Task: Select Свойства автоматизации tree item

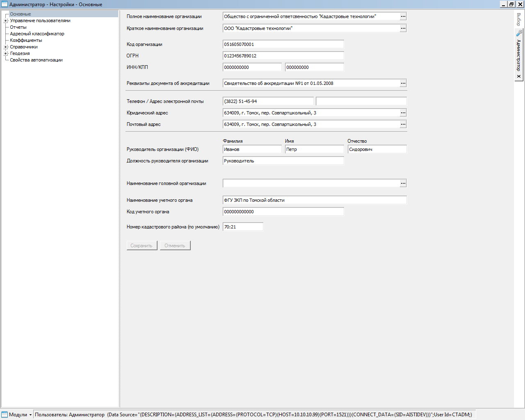Action: point(36,60)
